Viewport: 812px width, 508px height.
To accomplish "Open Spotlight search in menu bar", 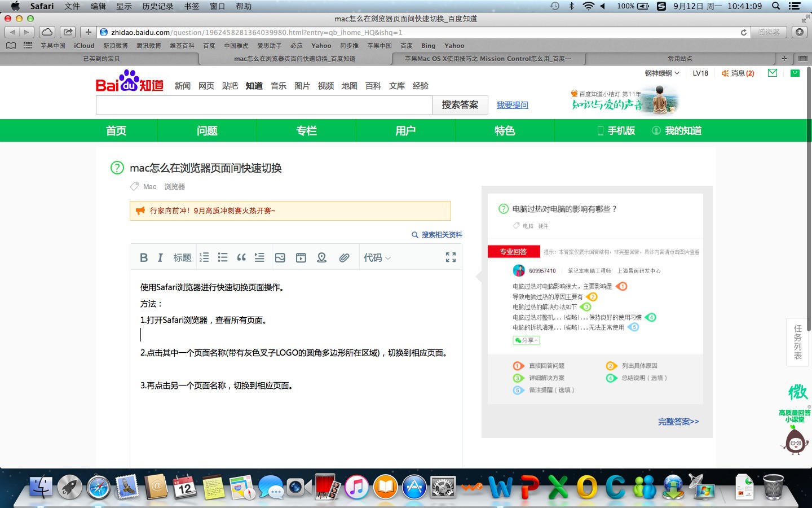I will coord(776,6).
